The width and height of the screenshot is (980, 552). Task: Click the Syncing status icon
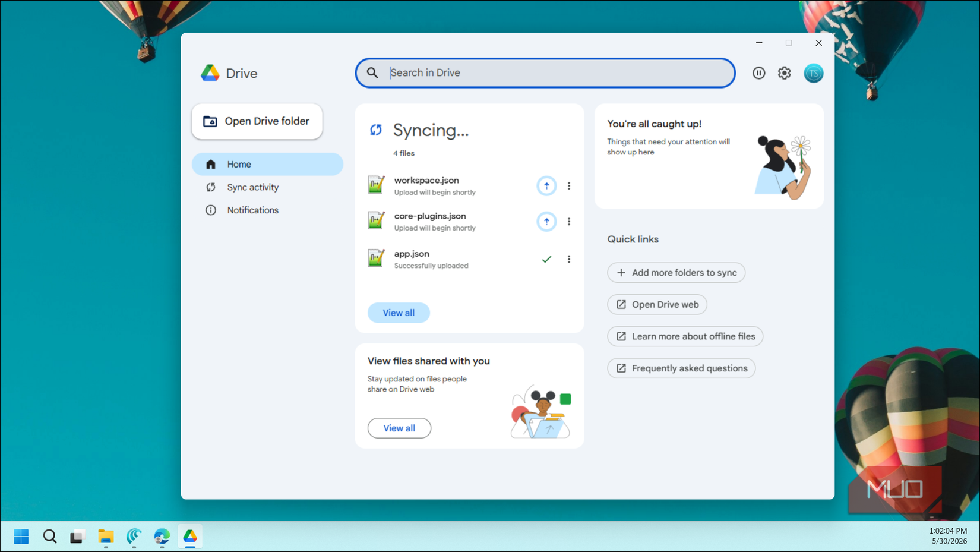click(x=375, y=130)
